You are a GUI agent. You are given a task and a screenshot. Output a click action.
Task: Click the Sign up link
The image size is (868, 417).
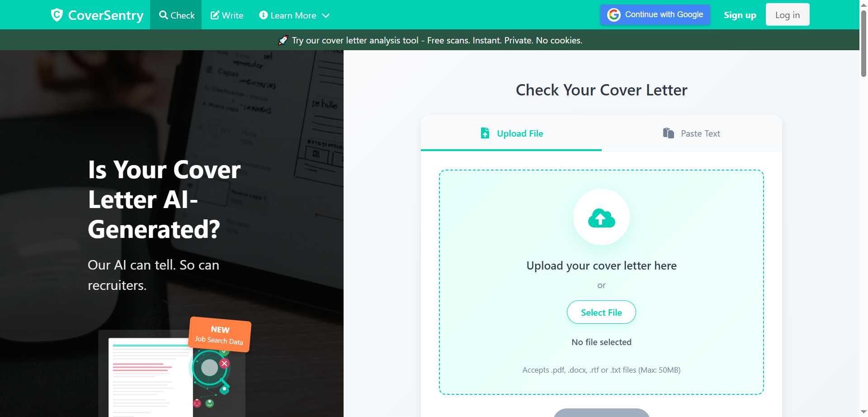point(740,15)
